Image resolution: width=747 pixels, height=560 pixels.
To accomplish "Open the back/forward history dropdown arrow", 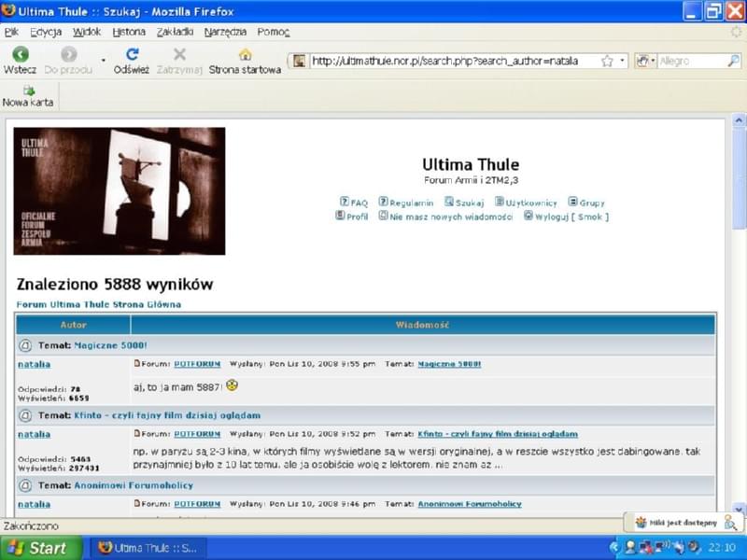I will click(x=104, y=61).
